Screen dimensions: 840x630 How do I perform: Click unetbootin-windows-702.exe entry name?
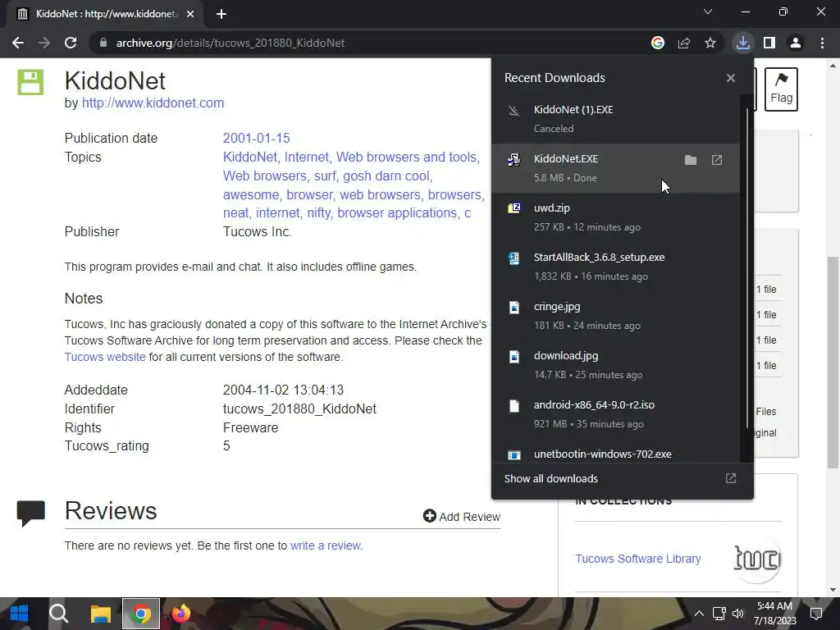click(602, 454)
